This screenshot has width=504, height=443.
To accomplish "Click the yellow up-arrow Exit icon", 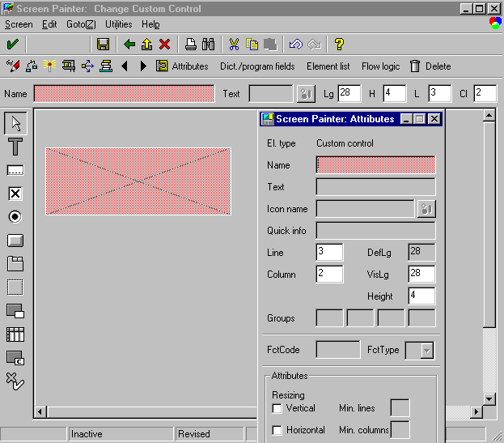I will pos(147,44).
